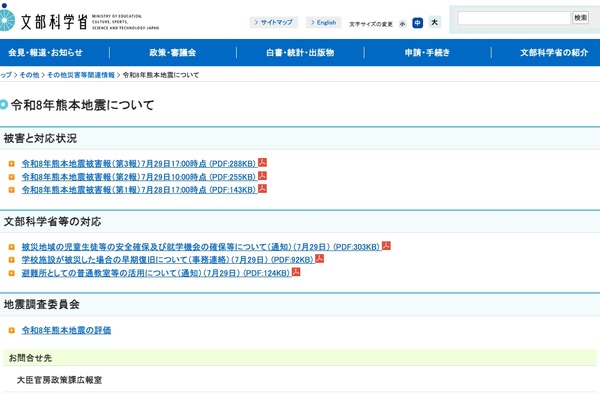This screenshot has width=600, height=400.
Task: Click the MEXT logo at top left
Action: point(78,19)
